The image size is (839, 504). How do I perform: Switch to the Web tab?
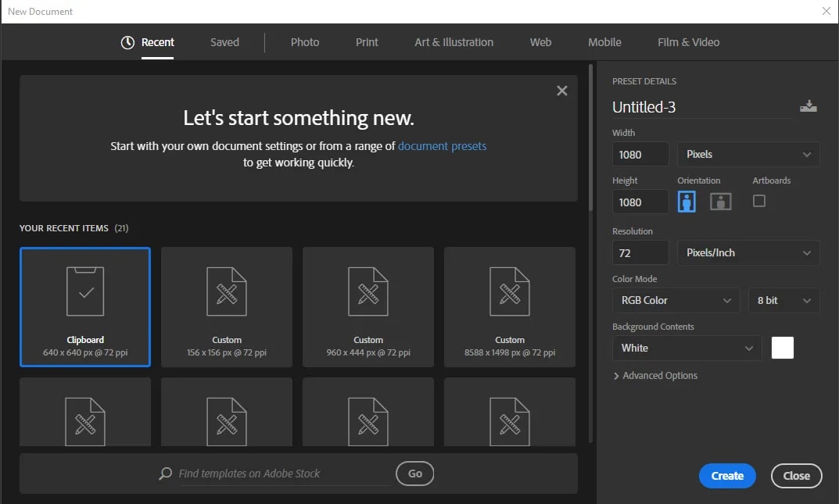click(x=540, y=42)
